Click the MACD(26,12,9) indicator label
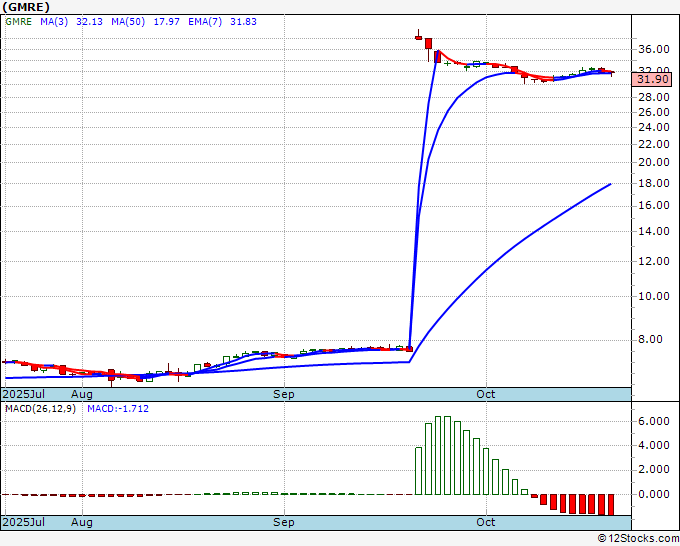 tap(40, 409)
